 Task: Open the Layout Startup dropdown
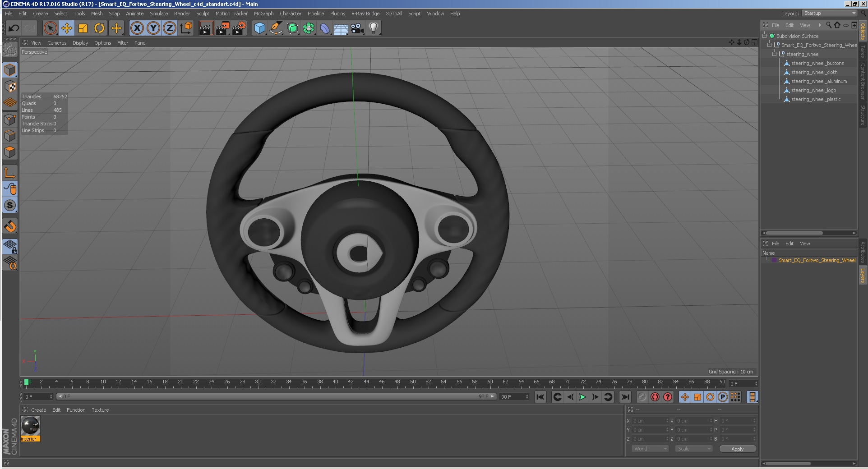point(830,14)
